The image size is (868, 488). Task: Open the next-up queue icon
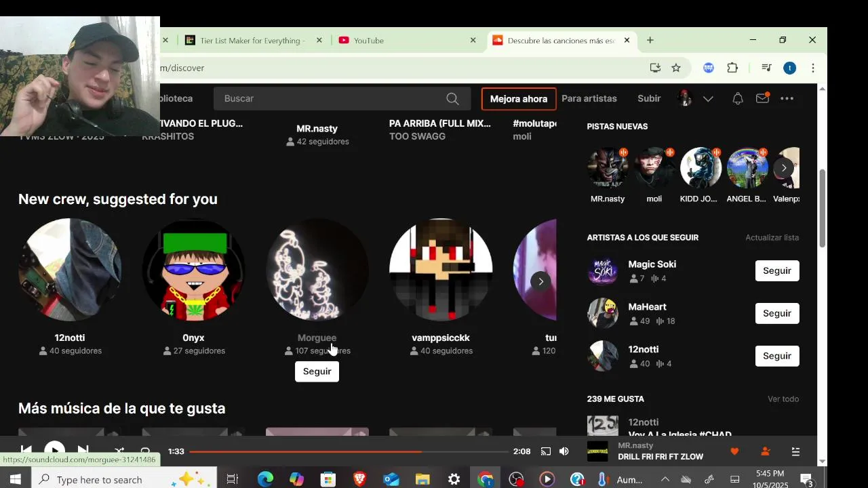click(x=796, y=451)
